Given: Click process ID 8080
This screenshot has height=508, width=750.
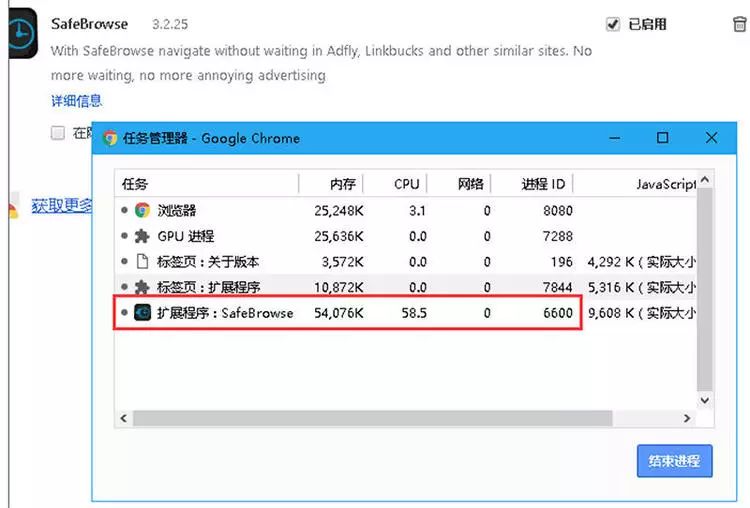Looking at the screenshot, I should pos(558,210).
